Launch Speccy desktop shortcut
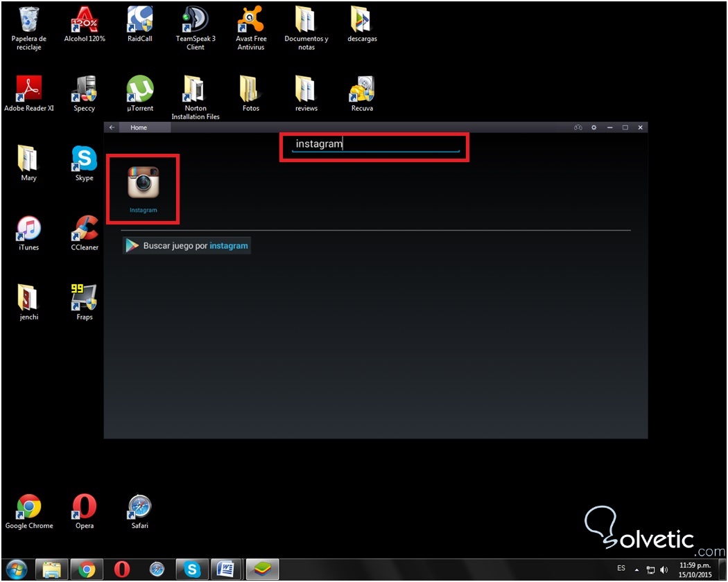Screen dimensions: 728x582 click(x=85, y=94)
